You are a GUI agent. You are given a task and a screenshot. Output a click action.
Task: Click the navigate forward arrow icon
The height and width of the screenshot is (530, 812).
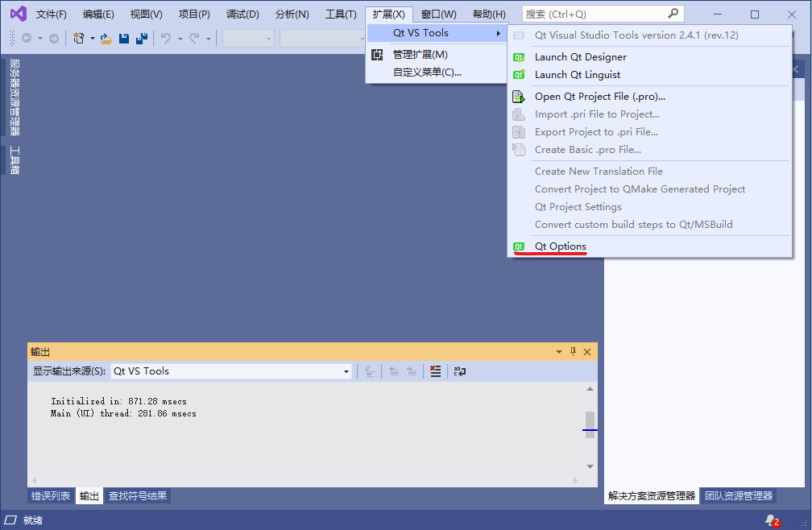(54, 39)
